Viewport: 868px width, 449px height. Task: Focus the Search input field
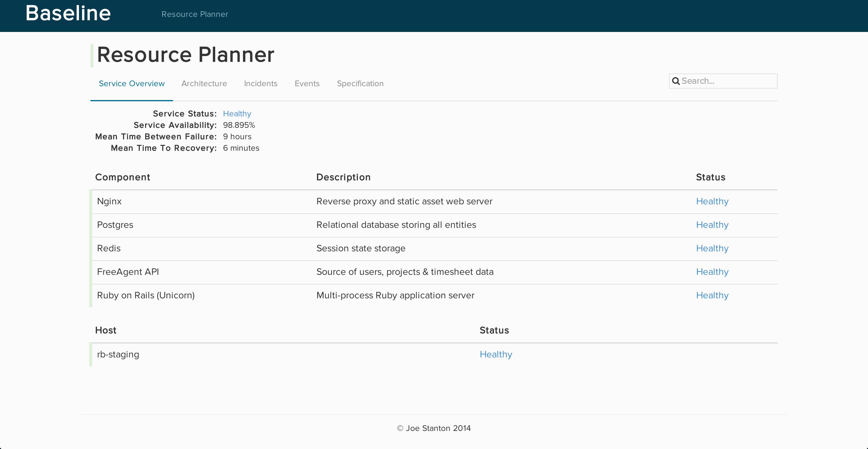coord(728,81)
